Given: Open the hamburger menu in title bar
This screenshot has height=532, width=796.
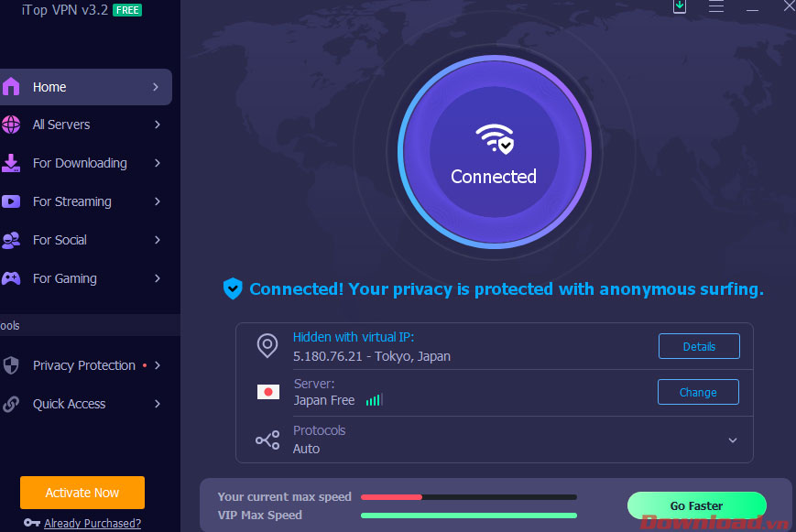Looking at the screenshot, I should [x=716, y=6].
